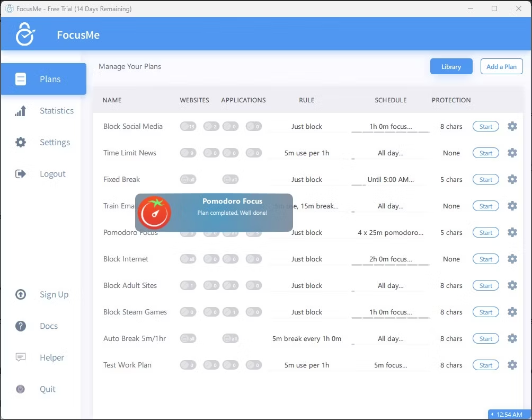532x420 pixels.
Task: Click the 12:54 AM clock widget
Action: point(508,414)
